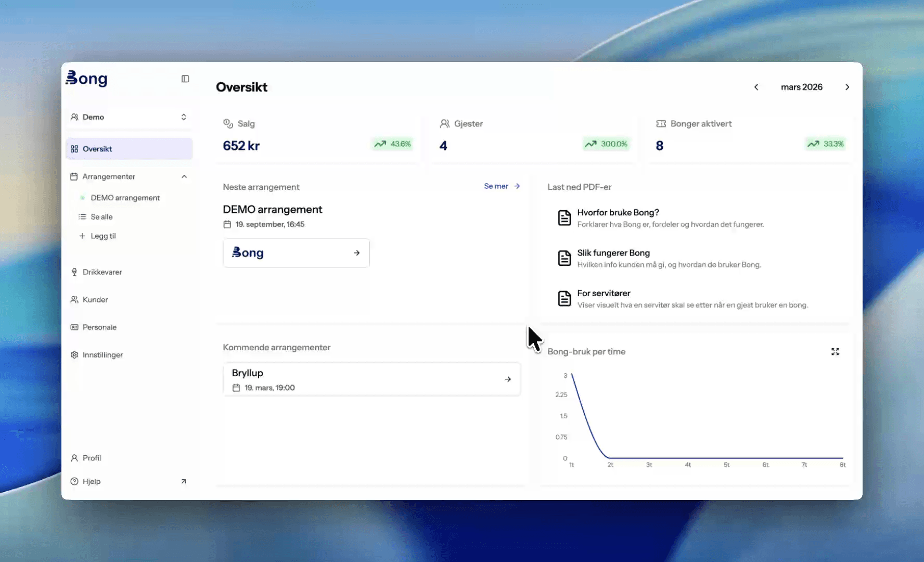Open Hjelp external link icon
Screen dimensions: 924x562
183,481
